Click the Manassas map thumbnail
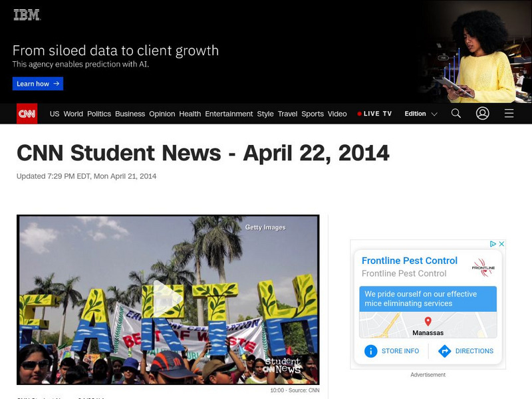Screen dimensions: 532x399 point(428,325)
